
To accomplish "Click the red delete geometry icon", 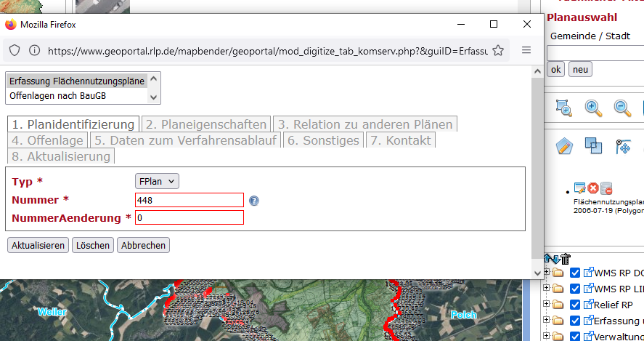I will pos(593,188).
